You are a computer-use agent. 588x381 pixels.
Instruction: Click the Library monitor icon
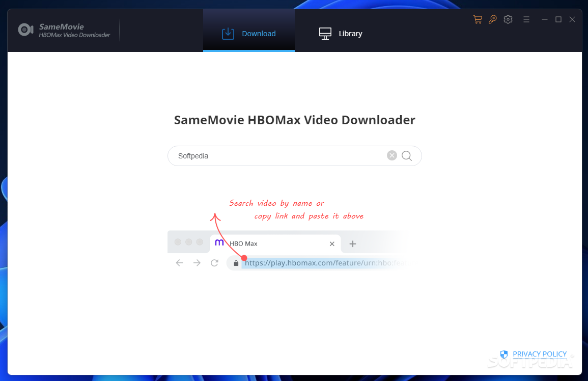(x=325, y=34)
